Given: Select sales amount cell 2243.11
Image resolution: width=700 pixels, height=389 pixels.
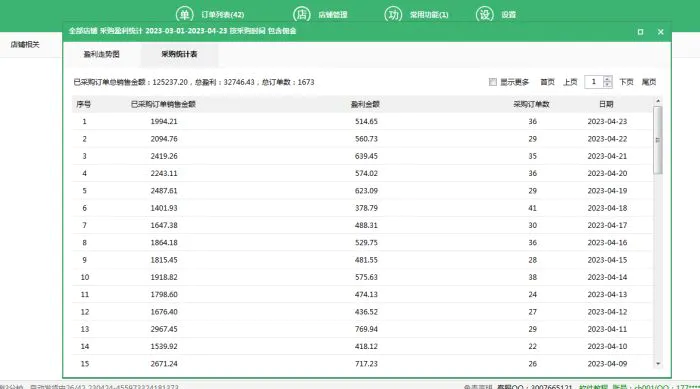Looking at the screenshot, I should click(x=164, y=173).
